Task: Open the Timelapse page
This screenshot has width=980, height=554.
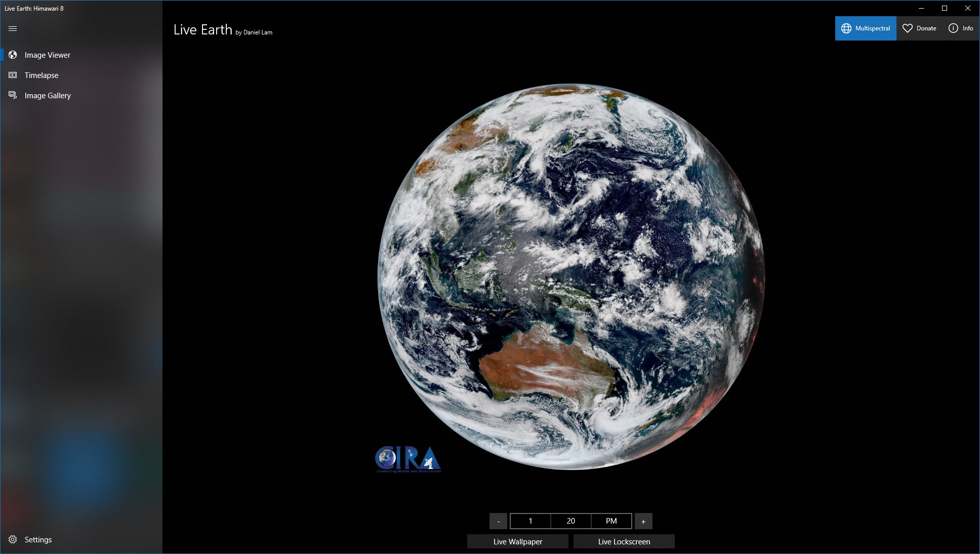Action: [42, 75]
